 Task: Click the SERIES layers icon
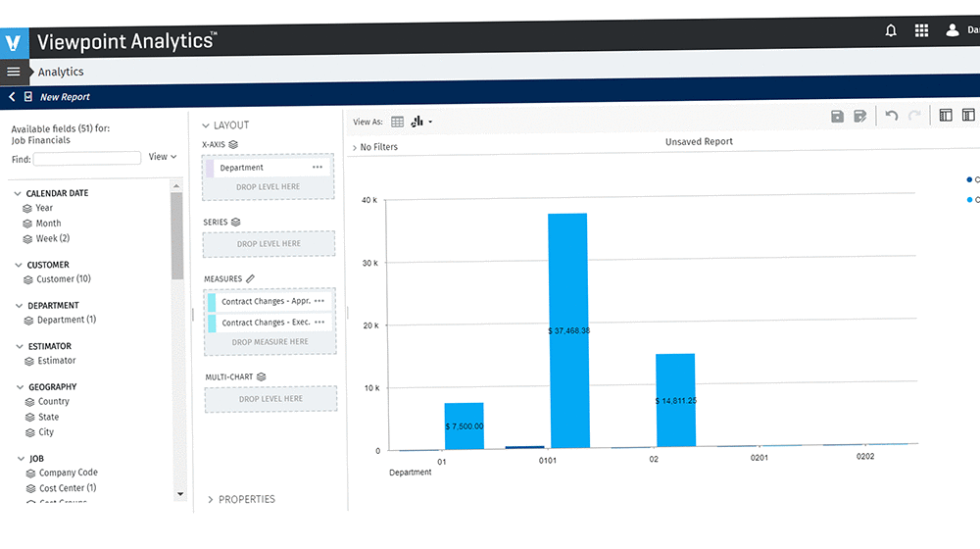click(x=235, y=222)
